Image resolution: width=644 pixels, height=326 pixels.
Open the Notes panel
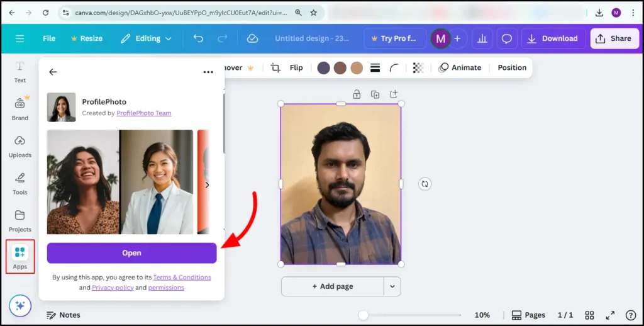[x=64, y=315]
